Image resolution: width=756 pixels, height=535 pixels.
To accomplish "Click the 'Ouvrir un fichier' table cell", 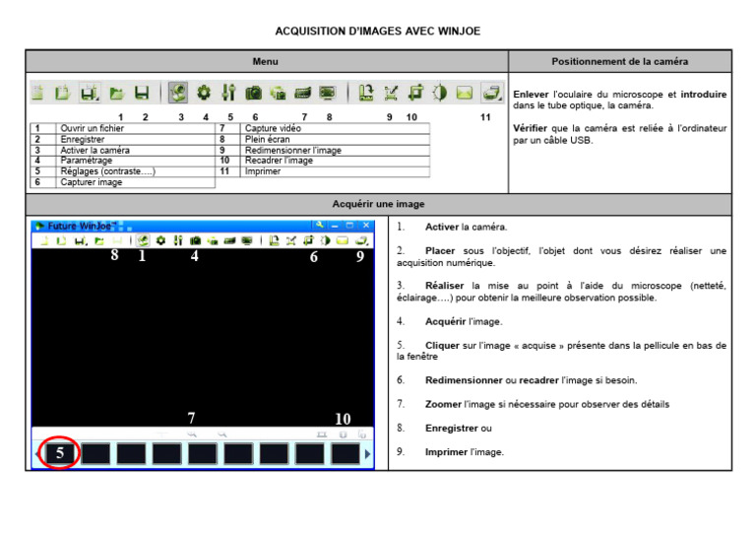I will 136,128.
